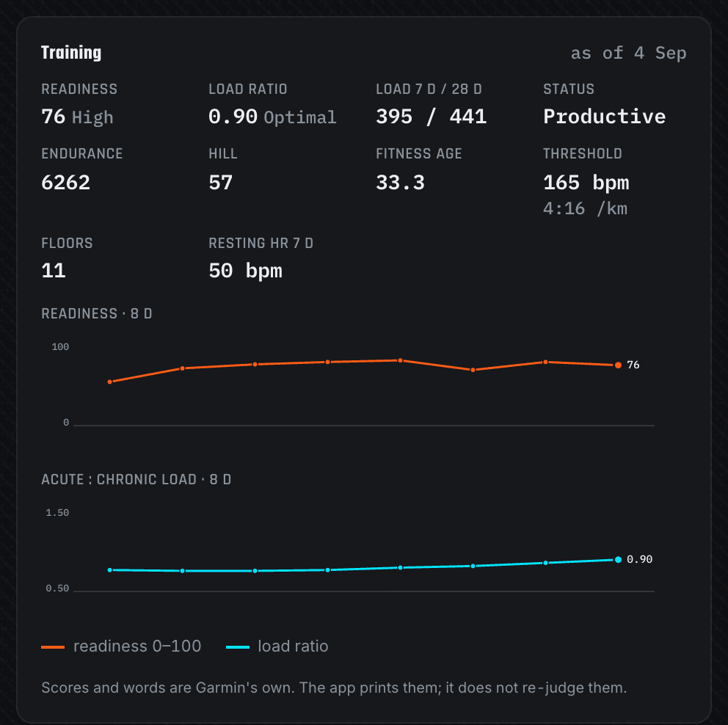Click the 'ACUTE : CHRONIC LOAD · 8 D' heading
Viewport: 728px width, 725px height.
click(x=136, y=479)
